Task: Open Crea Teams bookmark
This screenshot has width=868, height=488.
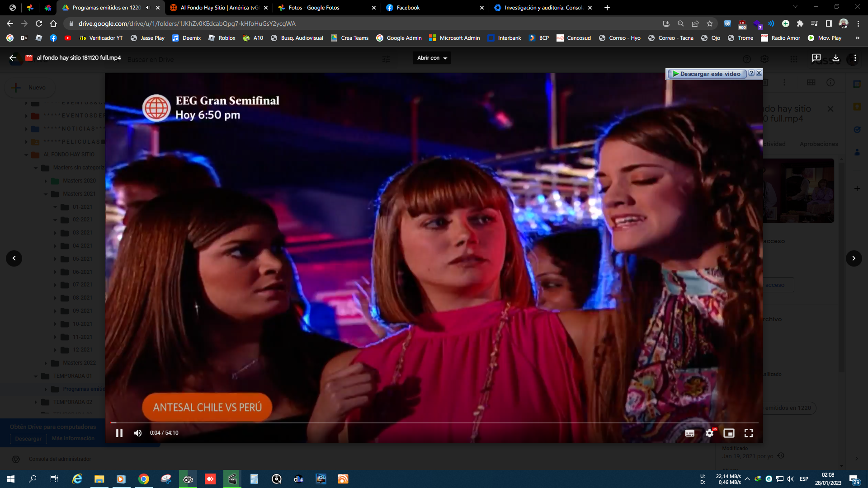Action: [350, 38]
